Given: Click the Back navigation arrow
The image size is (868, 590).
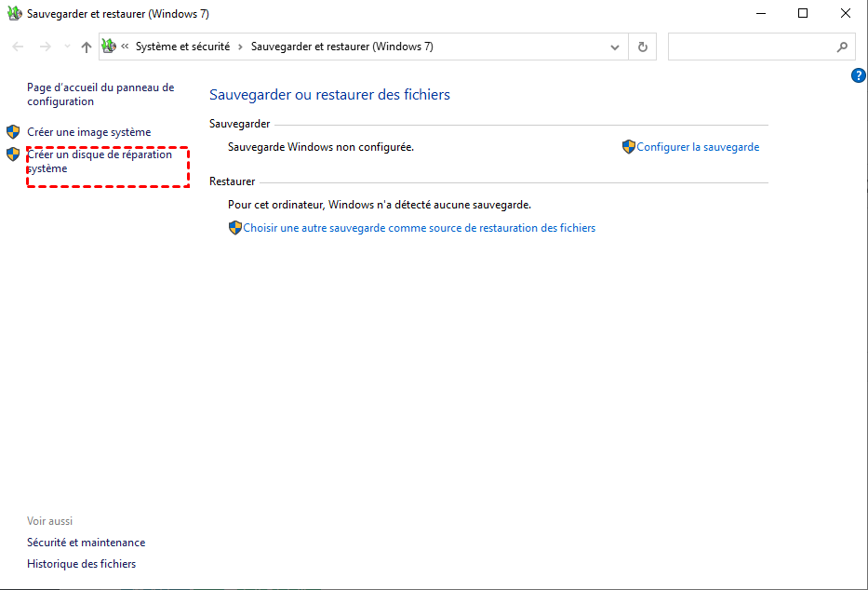Looking at the screenshot, I should pos(18,47).
